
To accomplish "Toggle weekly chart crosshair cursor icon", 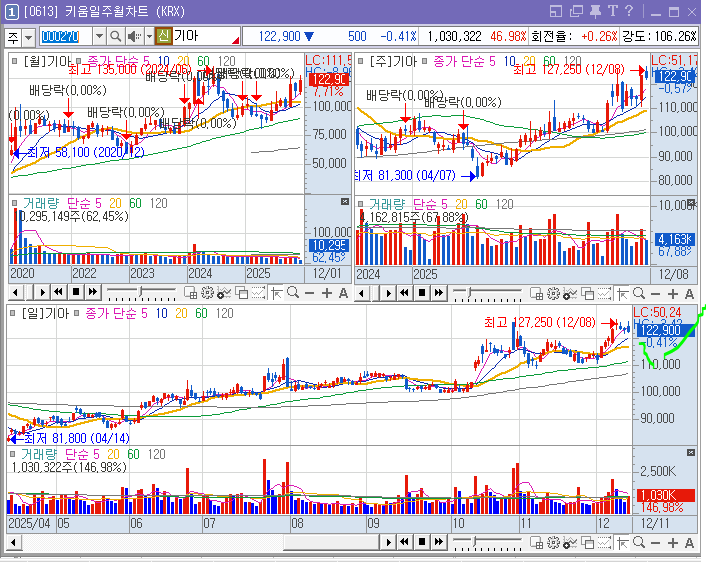I will click(623, 294).
